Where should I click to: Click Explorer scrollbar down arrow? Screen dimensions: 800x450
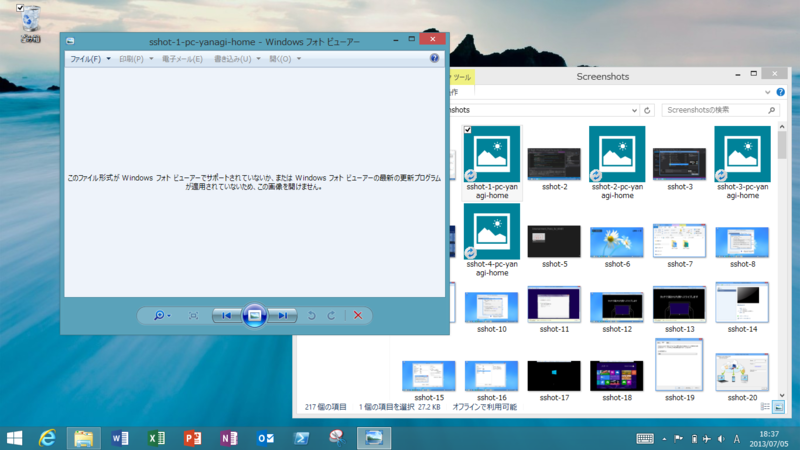782,395
